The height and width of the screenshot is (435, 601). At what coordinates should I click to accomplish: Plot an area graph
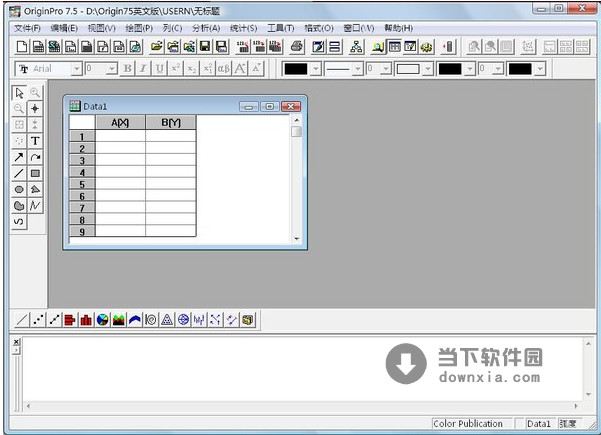118,319
